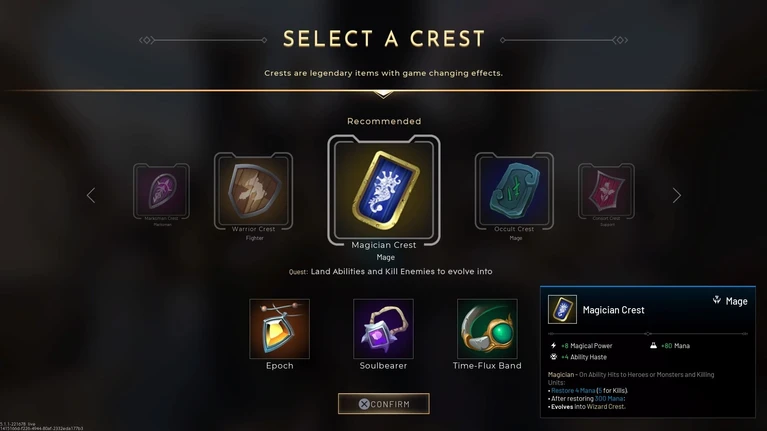Inspect the Soulbearer evolution item
Screen dimensions: 767x431
[383, 329]
